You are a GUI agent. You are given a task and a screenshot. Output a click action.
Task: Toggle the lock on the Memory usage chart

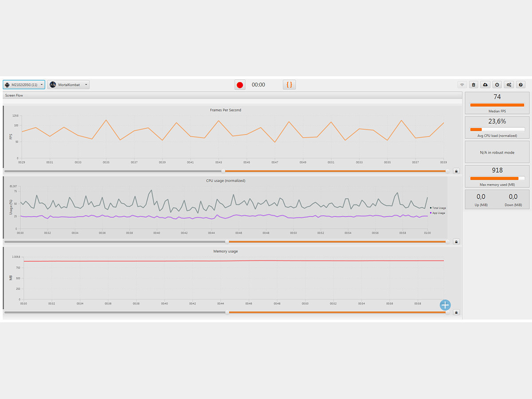pyautogui.click(x=456, y=312)
